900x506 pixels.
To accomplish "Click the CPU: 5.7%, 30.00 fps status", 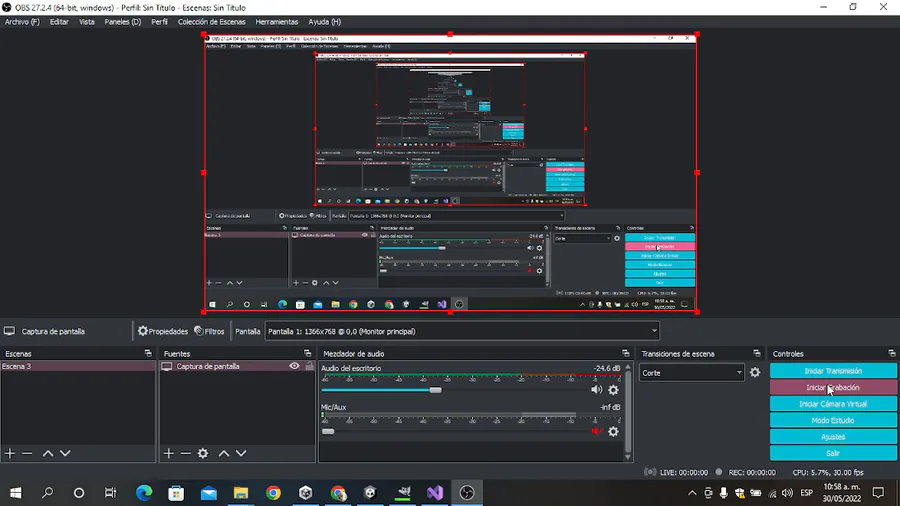I will 828,473.
